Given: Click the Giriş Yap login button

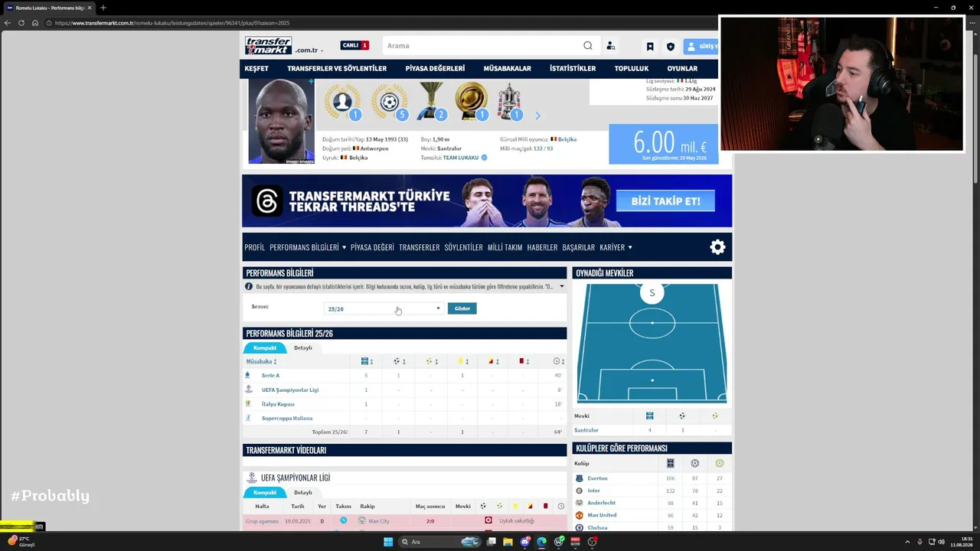Looking at the screenshot, I should (701, 47).
